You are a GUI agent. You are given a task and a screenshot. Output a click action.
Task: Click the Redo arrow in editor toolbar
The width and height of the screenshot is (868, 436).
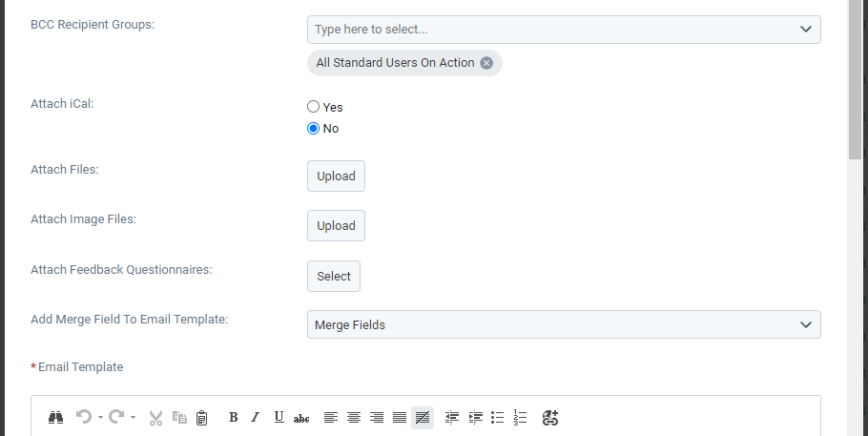(116, 417)
